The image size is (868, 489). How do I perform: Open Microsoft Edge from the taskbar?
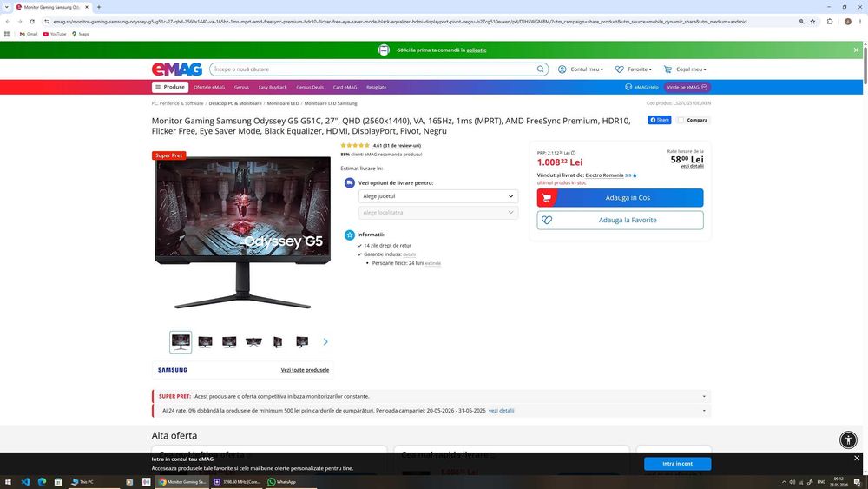[42, 482]
